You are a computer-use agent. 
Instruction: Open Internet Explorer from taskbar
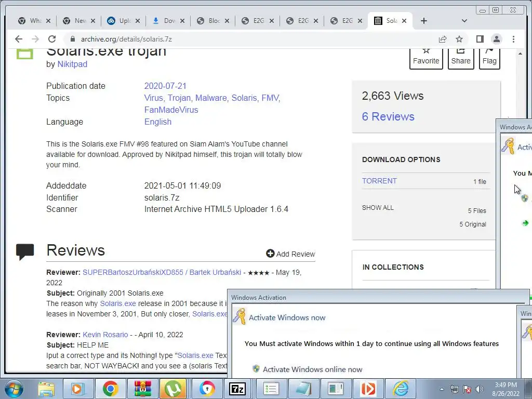[x=401, y=389]
